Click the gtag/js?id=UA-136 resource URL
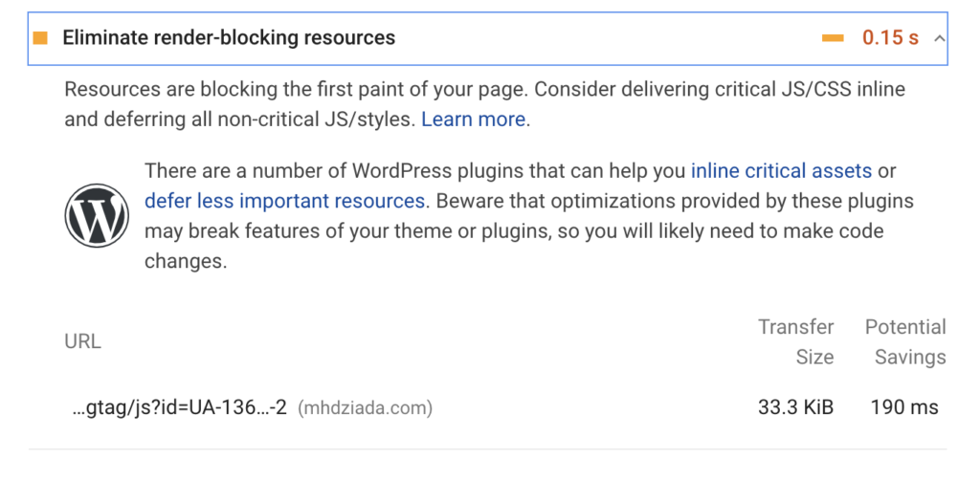Screen dimensions: 980x480 coord(180,408)
